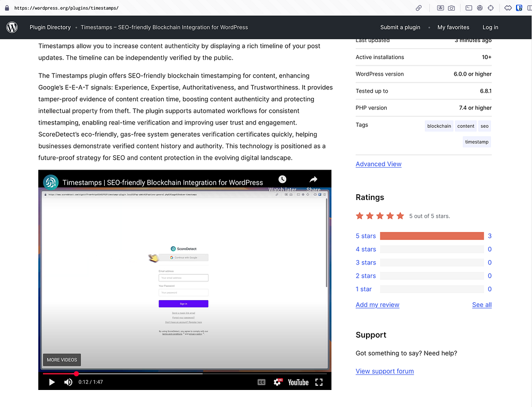
Task: Click the WordPress logo in the header
Action: pos(12,27)
